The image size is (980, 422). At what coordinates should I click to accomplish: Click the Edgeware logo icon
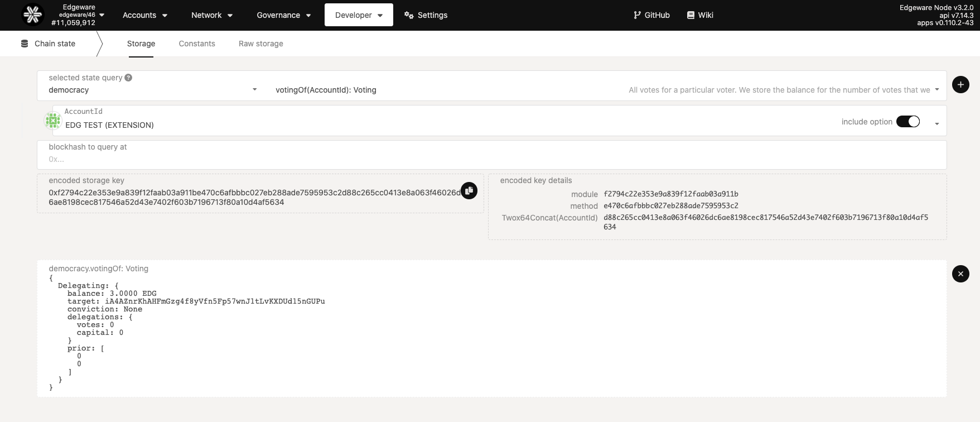(32, 15)
